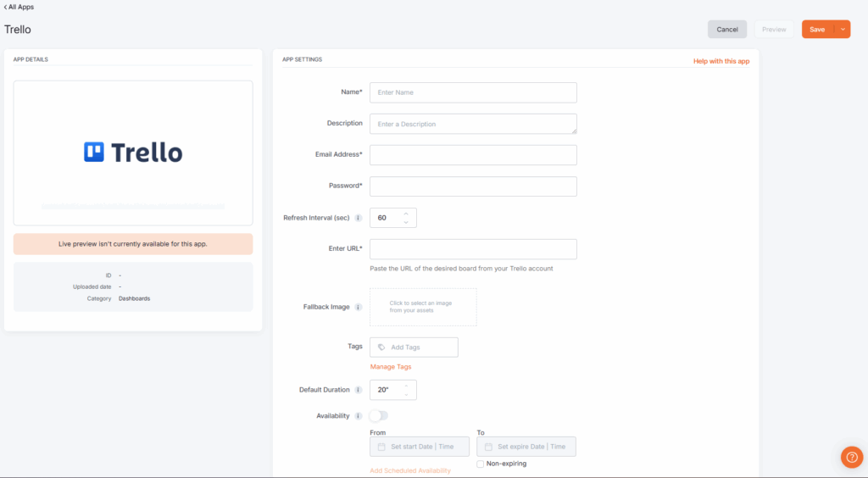Click the calendar icon in expire date field
Image resolution: width=868 pixels, height=478 pixels.
coord(488,447)
